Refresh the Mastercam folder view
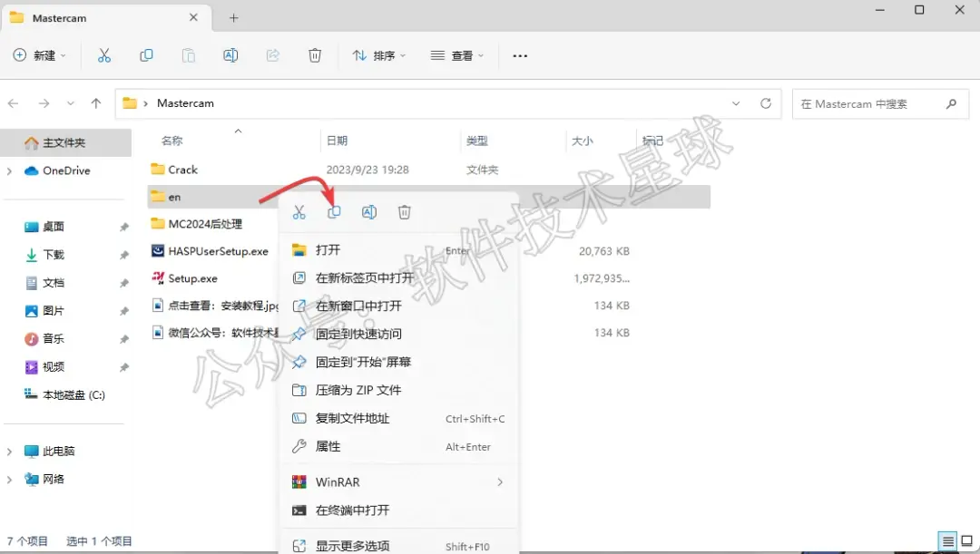The width and height of the screenshot is (980, 554). coord(766,103)
